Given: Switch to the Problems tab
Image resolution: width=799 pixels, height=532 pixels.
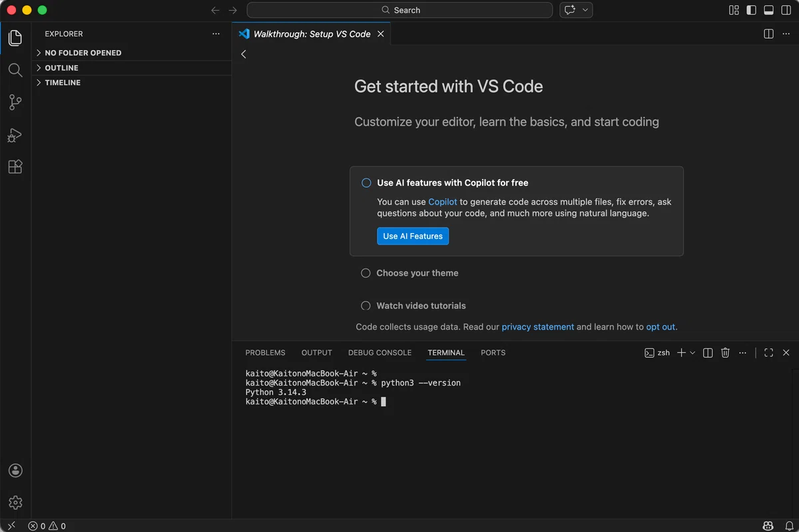Looking at the screenshot, I should tap(265, 353).
